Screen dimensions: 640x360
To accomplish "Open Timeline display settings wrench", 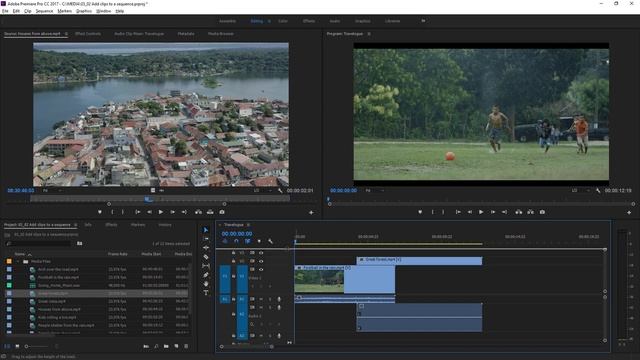I will coord(270,241).
